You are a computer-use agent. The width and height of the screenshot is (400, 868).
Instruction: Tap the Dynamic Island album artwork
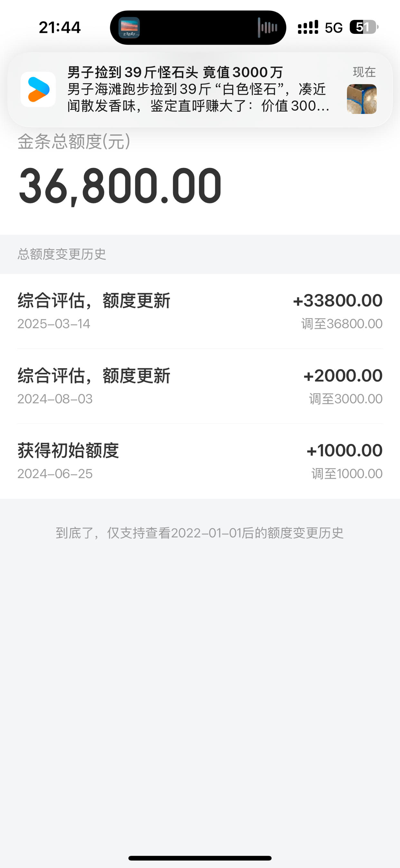pos(129,28)
